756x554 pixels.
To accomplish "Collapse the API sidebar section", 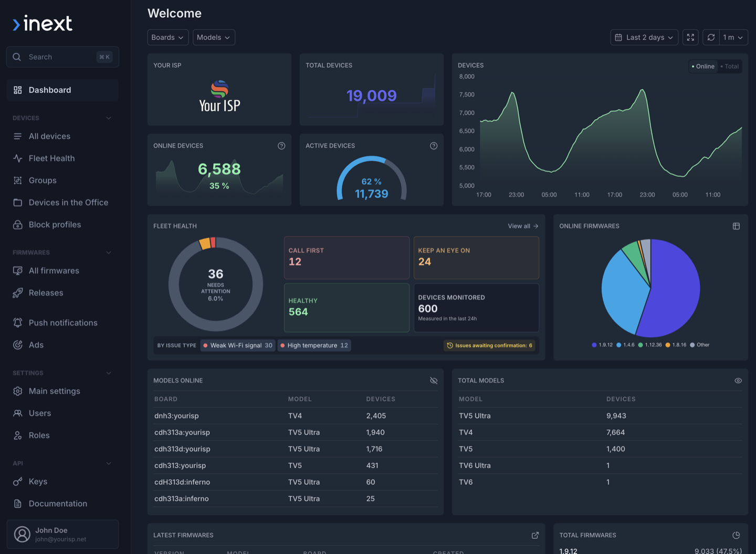I will 109,463.
